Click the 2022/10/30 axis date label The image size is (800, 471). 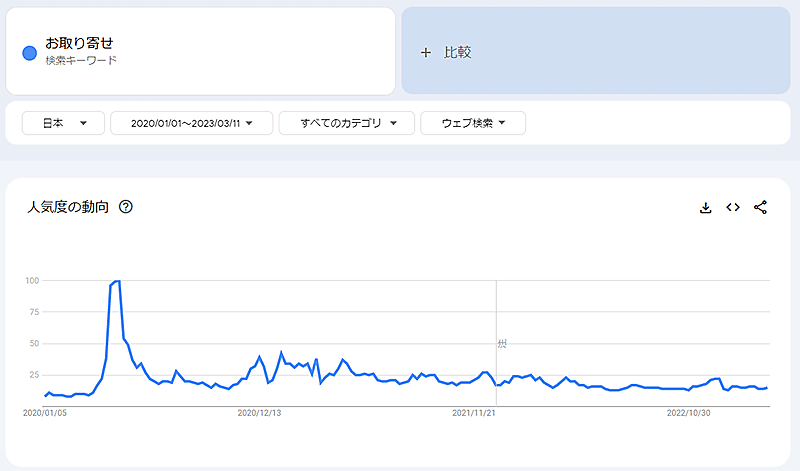coord(689,411)
